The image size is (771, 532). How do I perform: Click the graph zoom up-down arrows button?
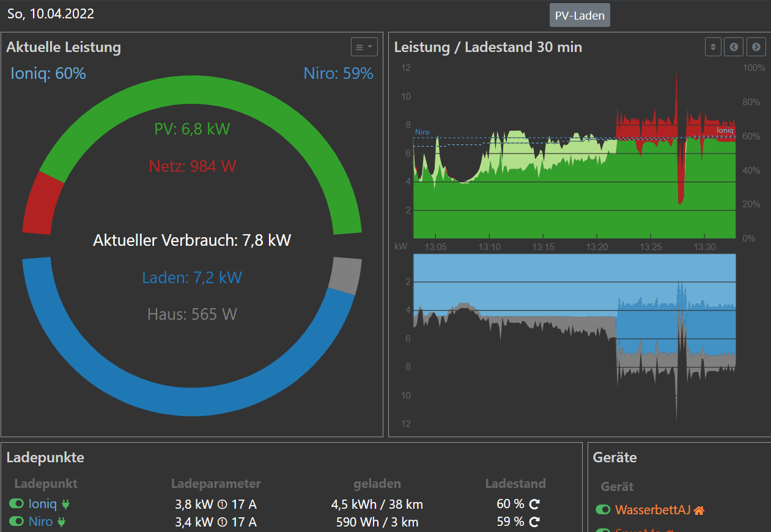[x=713, y=47]
